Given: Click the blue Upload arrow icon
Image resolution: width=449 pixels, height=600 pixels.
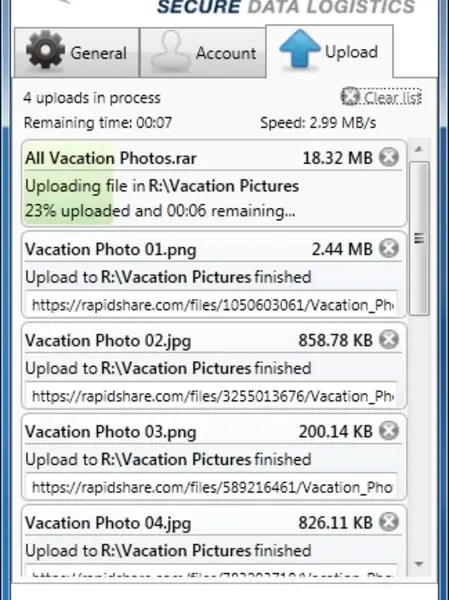Looking at the screenshot, I should coord(300,49).
